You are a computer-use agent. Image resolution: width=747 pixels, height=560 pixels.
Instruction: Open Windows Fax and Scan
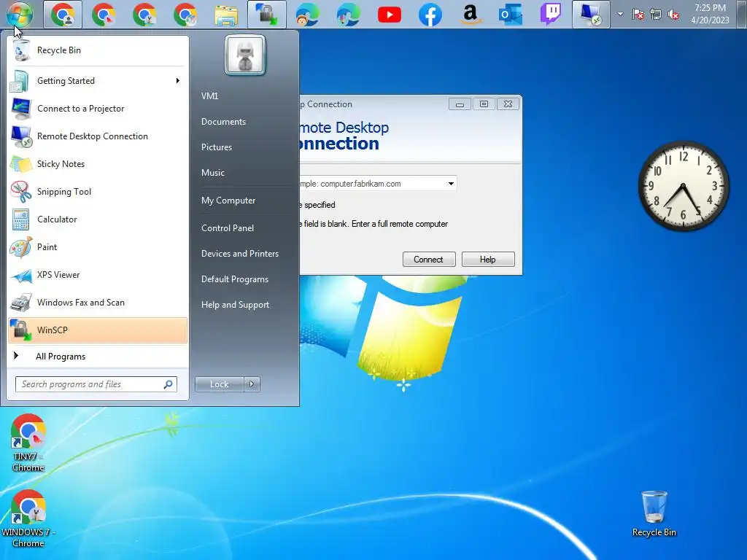click(98, 303)
